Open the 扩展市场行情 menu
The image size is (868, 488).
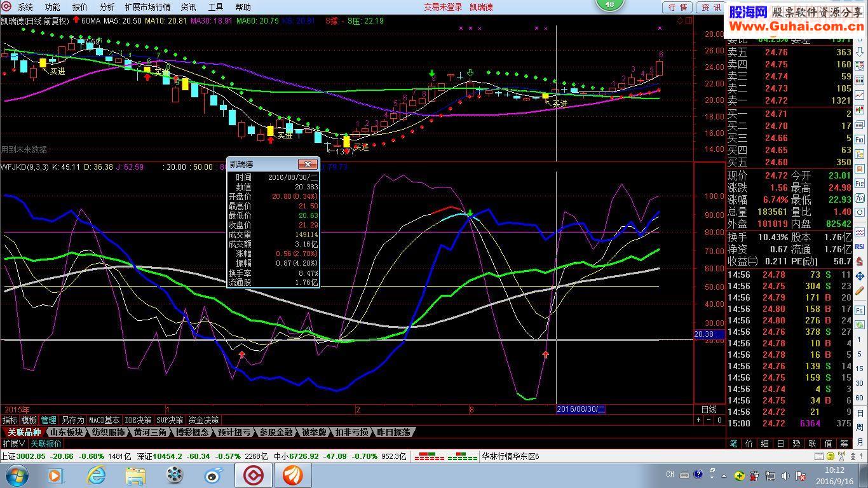pyautogui.click(x=147, y=7)
